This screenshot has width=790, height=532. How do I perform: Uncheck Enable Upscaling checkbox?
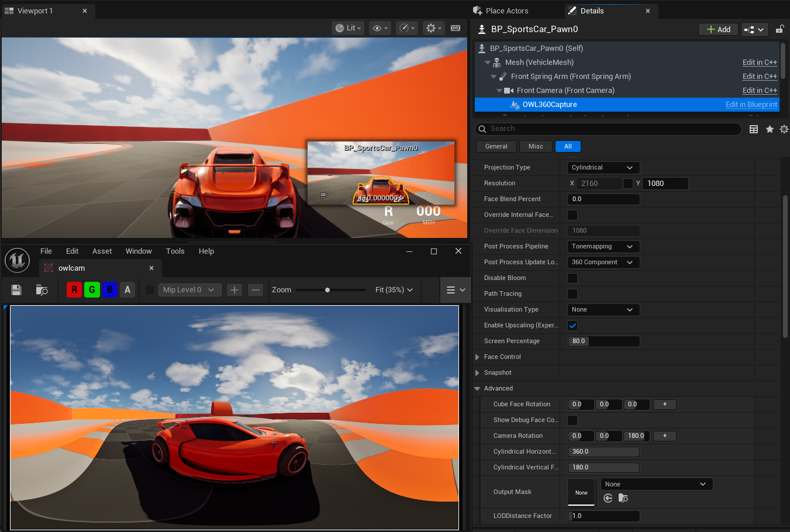point(572,326)
